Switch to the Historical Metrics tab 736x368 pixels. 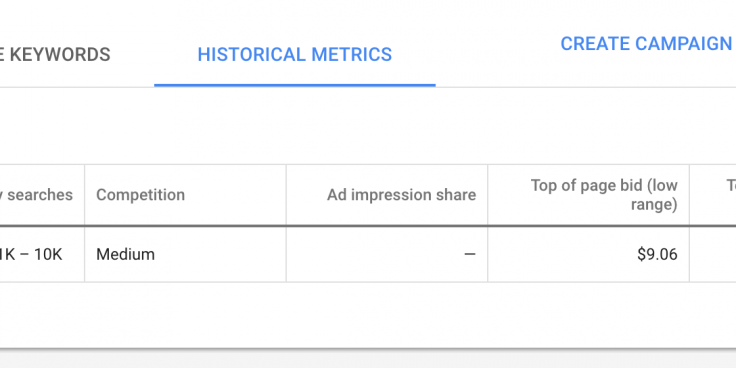click(294, 54)
